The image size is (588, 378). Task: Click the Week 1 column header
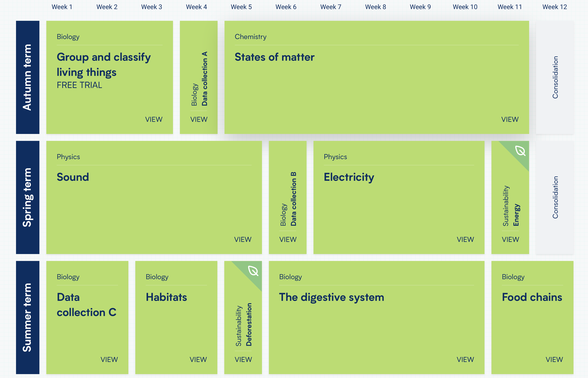(62, 7)
